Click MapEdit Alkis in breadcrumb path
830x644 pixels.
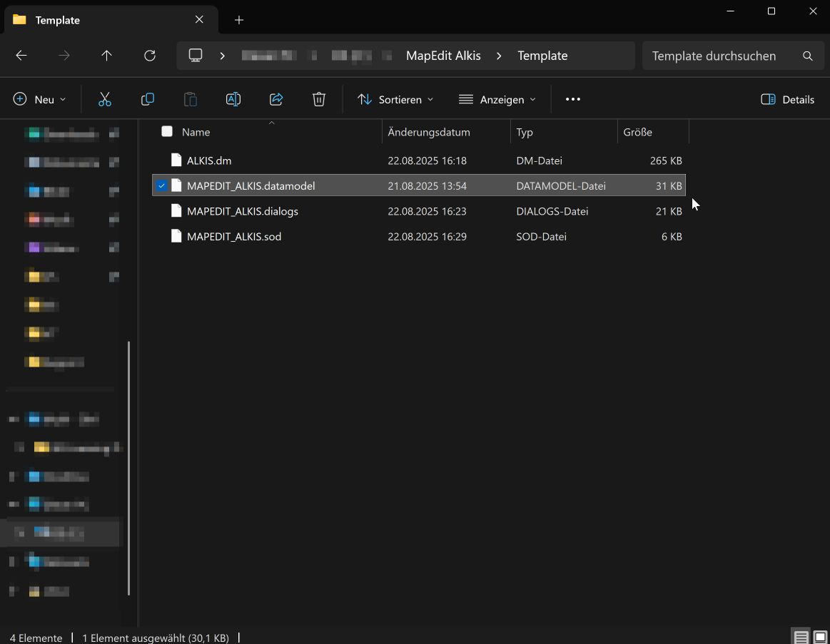click(x=443, y=56)
